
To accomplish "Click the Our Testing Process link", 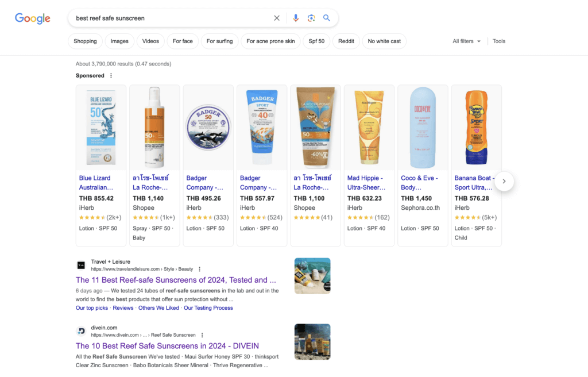I will click(x=208, y=307).
